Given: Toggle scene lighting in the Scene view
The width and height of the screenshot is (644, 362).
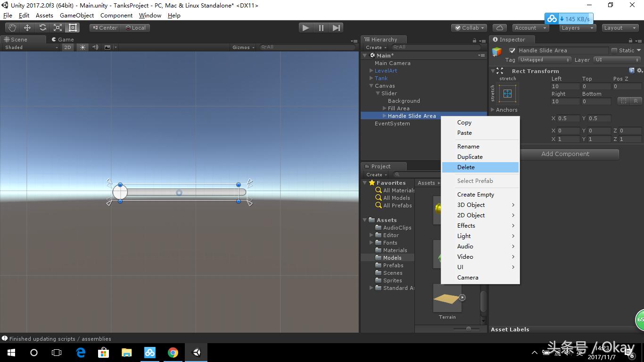Looking at the screenshot, I should pos(83,47).
